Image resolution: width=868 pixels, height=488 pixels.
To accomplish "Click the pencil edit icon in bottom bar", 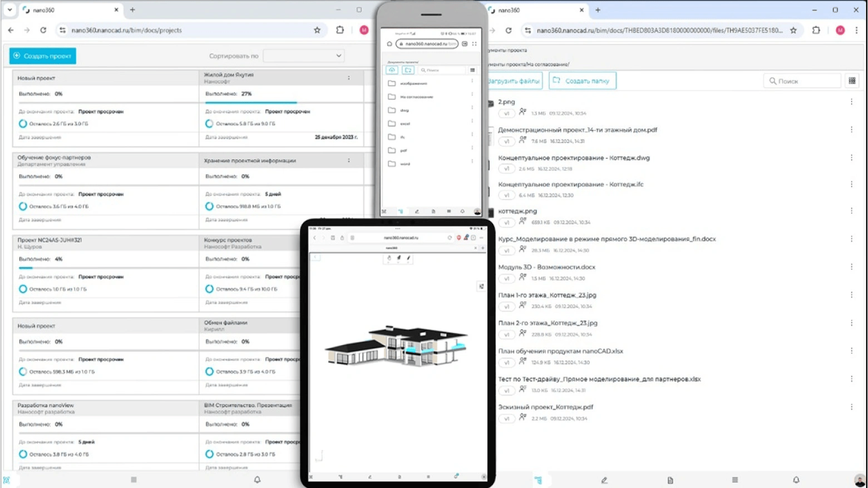I will pos(604,480).
